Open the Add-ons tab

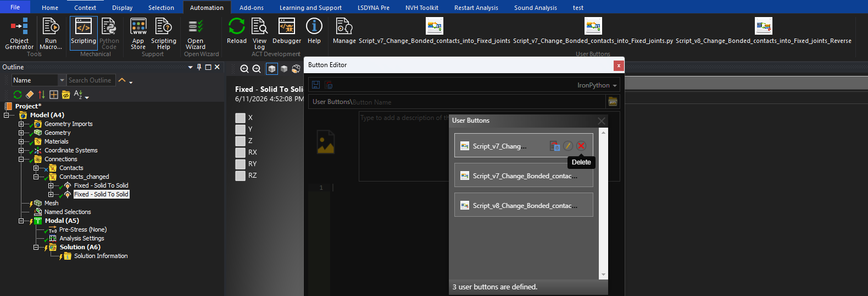click(x=252, y=8)
